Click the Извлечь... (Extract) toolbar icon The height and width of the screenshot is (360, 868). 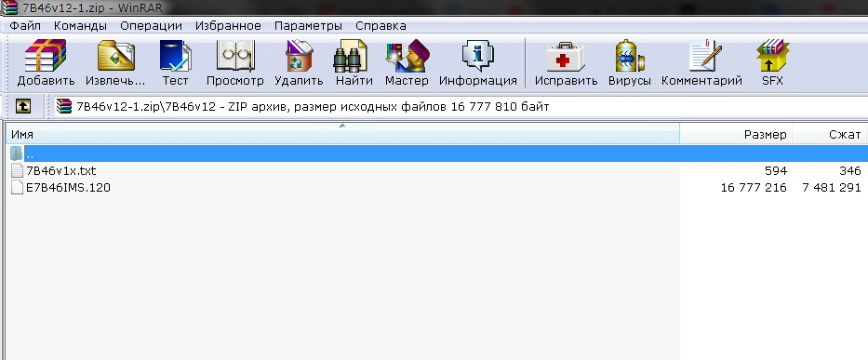(115, 56)
